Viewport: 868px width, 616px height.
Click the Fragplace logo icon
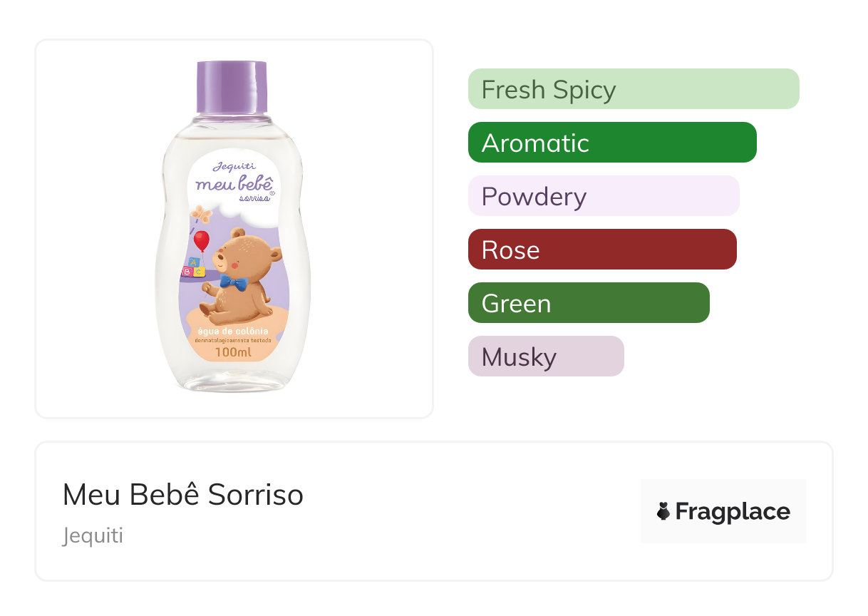663,511
